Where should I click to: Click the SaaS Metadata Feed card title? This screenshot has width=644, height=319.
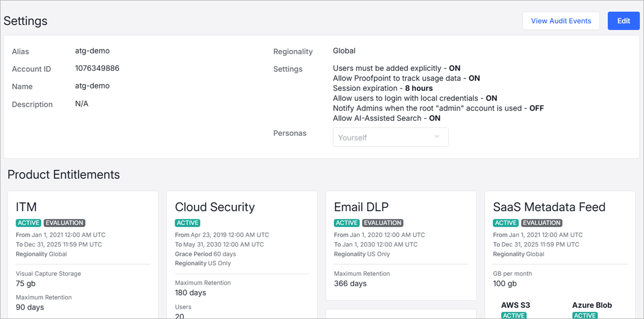tap(549, 207)
